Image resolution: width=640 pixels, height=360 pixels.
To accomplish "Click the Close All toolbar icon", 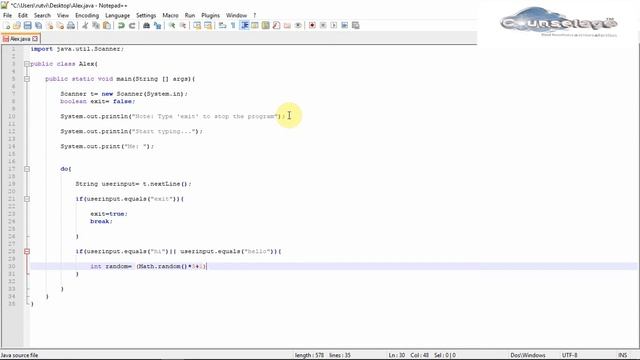I will 60,25.
